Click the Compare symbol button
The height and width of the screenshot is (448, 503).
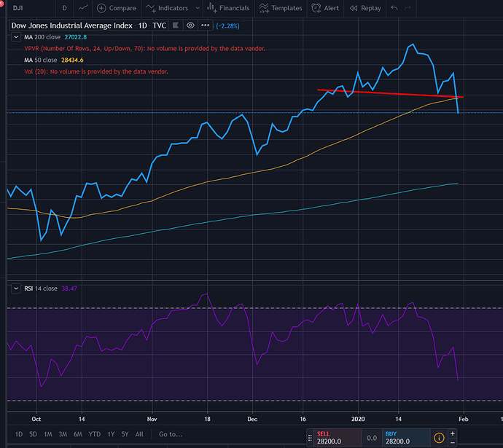click(x=117, y=8)
